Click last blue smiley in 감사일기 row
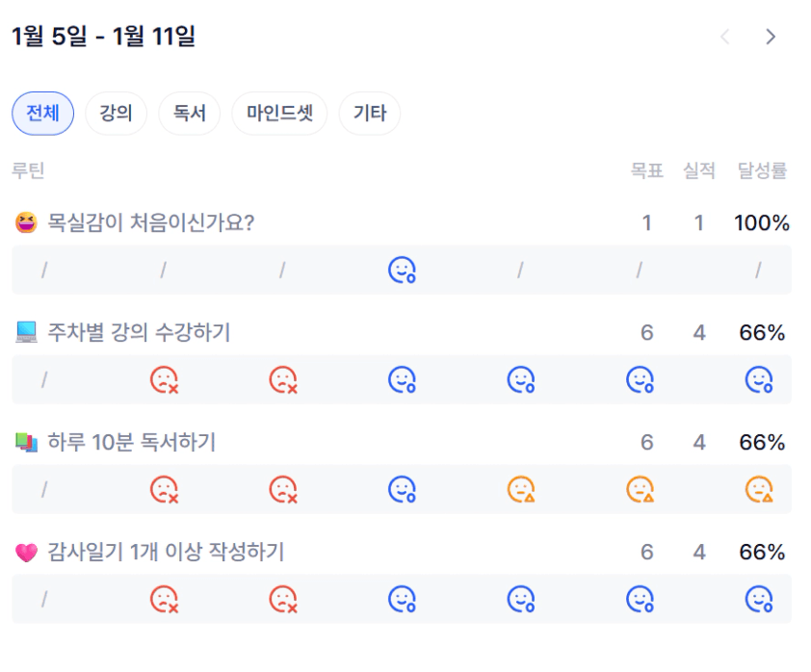The width and height of the screenshot is (811, 672). [x=759, y=600]
